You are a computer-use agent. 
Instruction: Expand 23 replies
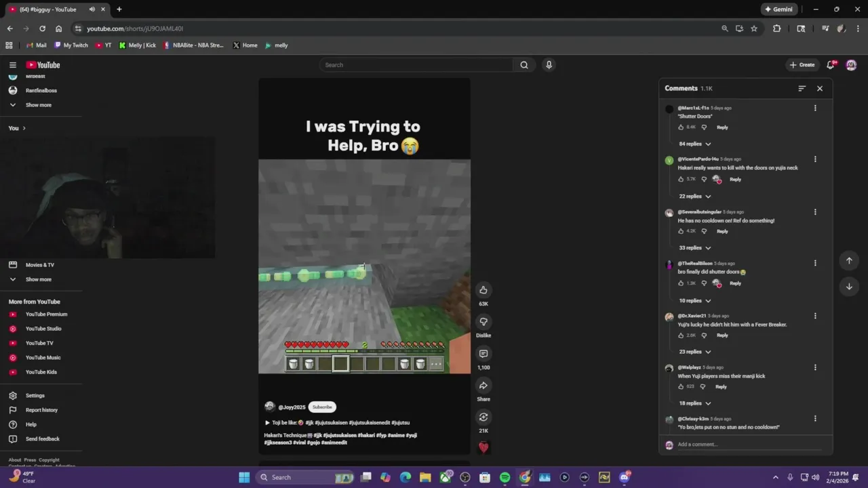click(x=695, y=352)
